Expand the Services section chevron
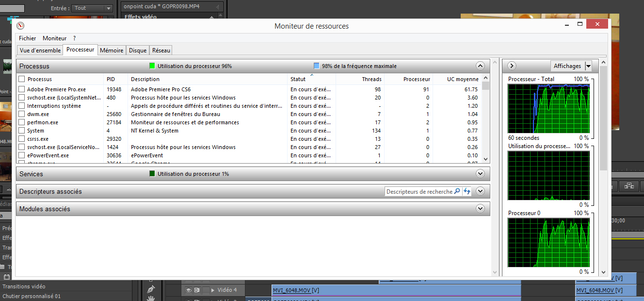Viewport: 644px width, 301px height. coord(480,174)
